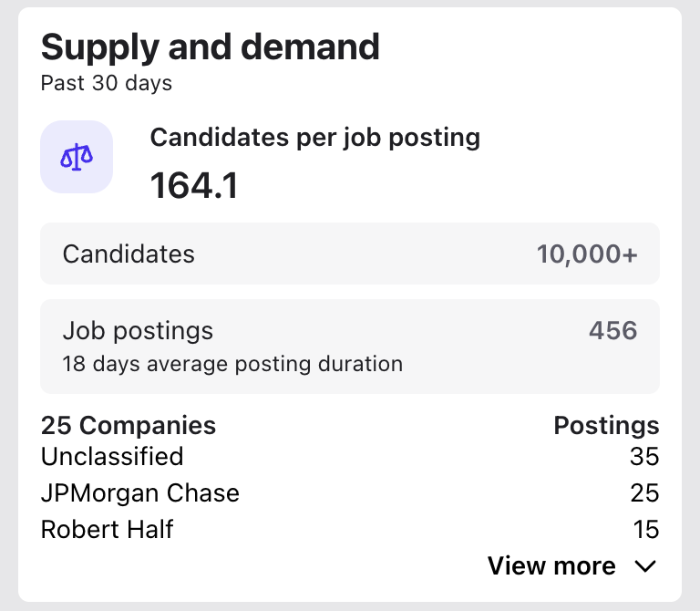Click the Candidates per job posting label

point(314,138)
